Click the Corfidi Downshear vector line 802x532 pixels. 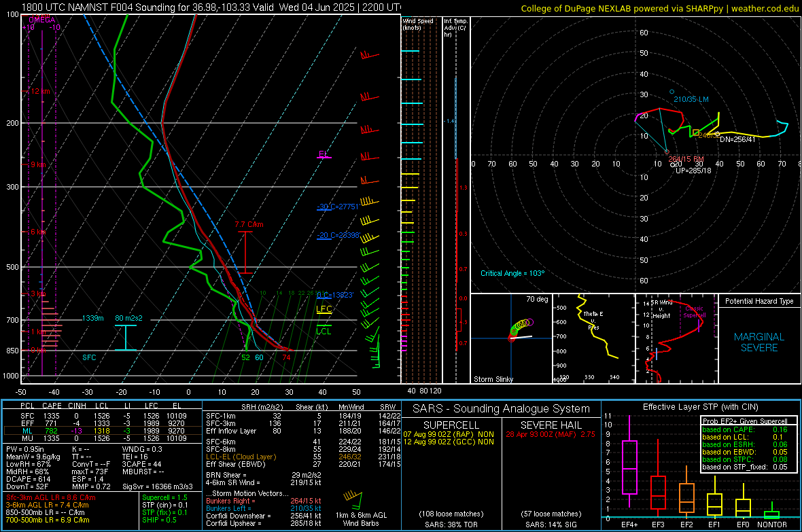(x=264, y=516)
